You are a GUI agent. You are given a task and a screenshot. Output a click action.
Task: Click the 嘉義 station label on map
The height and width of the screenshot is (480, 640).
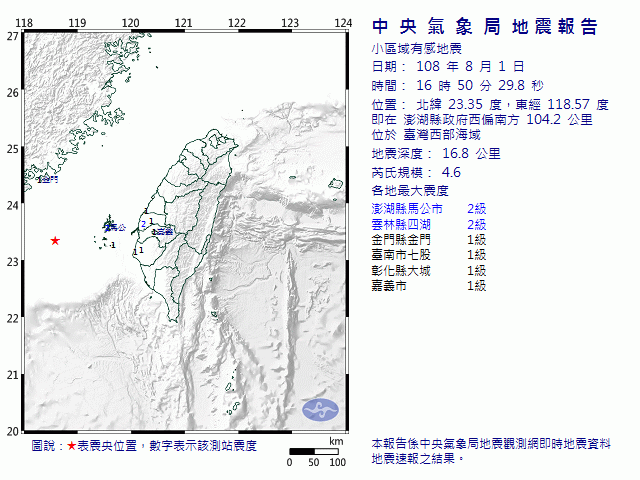point(165,232)
